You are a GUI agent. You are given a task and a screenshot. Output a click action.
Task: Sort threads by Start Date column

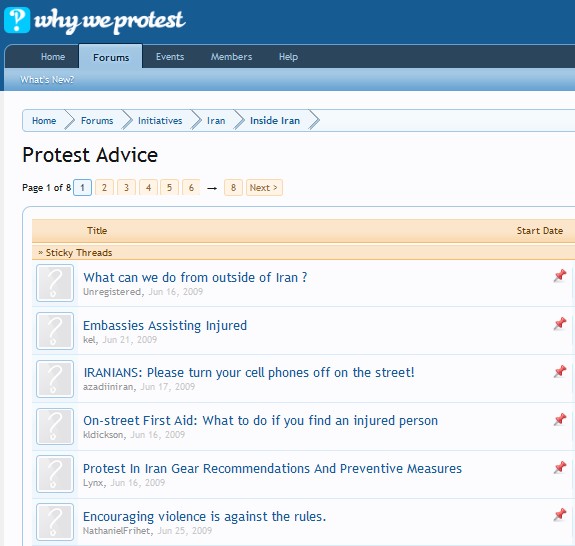(x=539, y=231)
